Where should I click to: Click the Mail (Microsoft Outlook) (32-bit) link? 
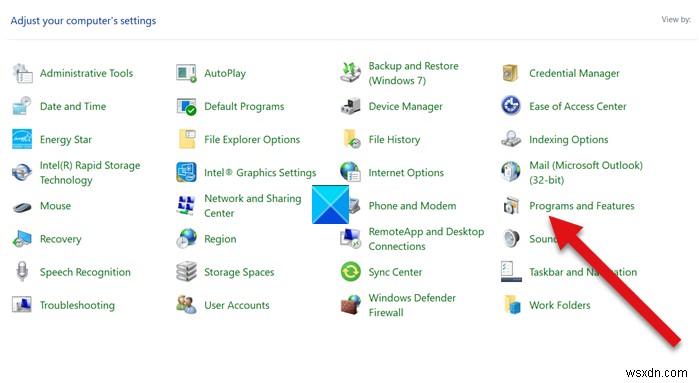(x=586, y=173)
